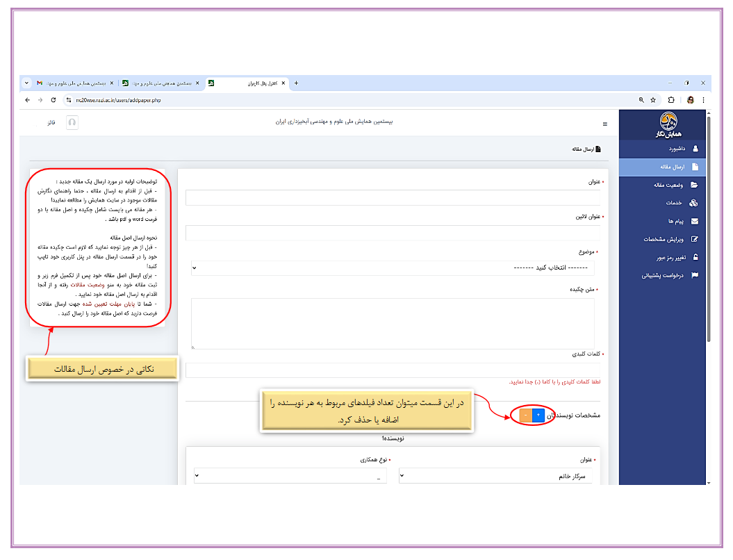Open ویرایش مشخصات edit profile icon
The image size is (733, 560).
pyautogui.click(x=694, y=240)
